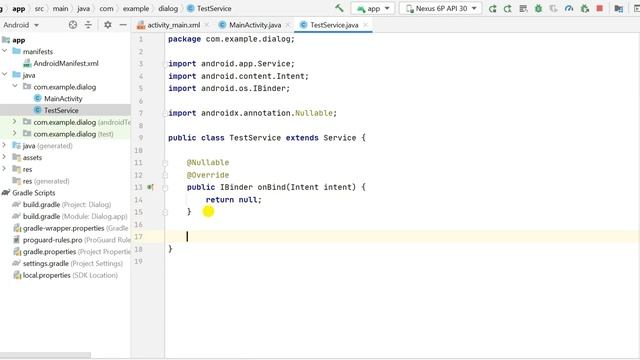Click the package declaration com.example.dialog
Image resolution: width=640 pixels, height=360 pixels.
250,39
